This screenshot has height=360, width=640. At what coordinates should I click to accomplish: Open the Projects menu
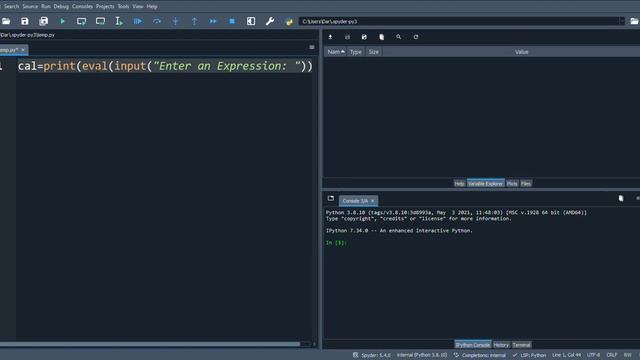[105, 6]
